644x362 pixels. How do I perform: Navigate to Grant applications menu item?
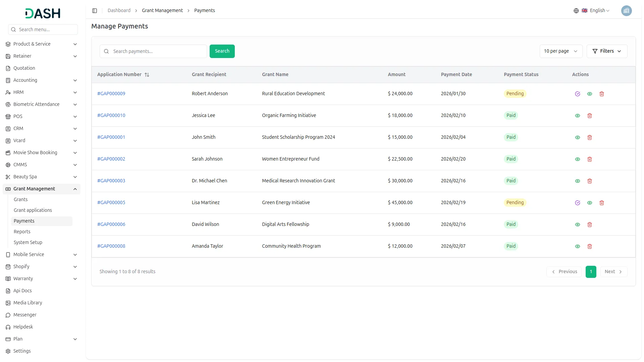(33, 210)
